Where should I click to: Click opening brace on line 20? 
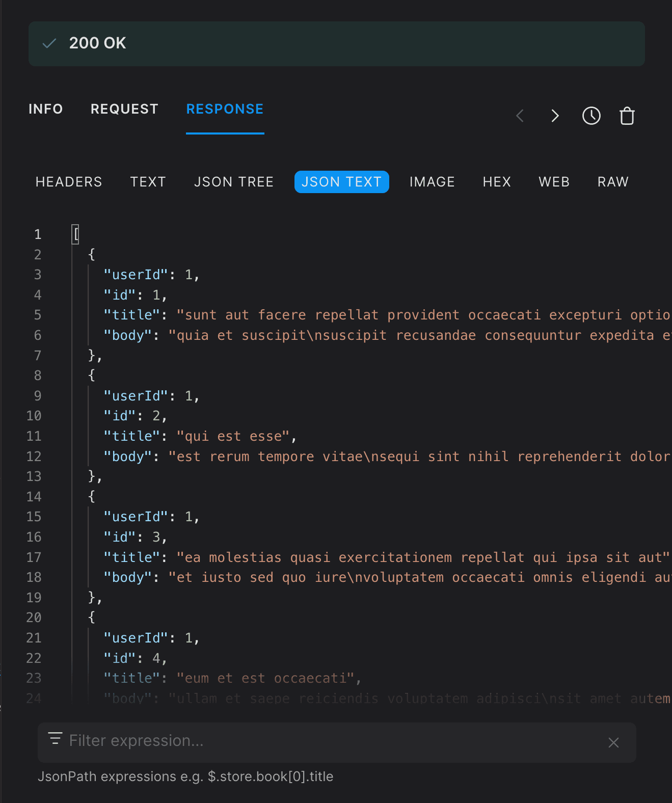[92, 618]
